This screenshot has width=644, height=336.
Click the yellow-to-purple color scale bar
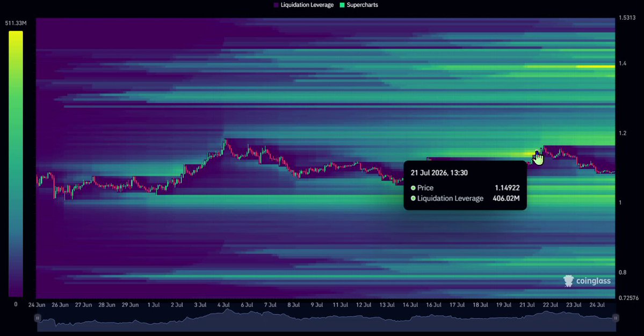pos(16,164)
